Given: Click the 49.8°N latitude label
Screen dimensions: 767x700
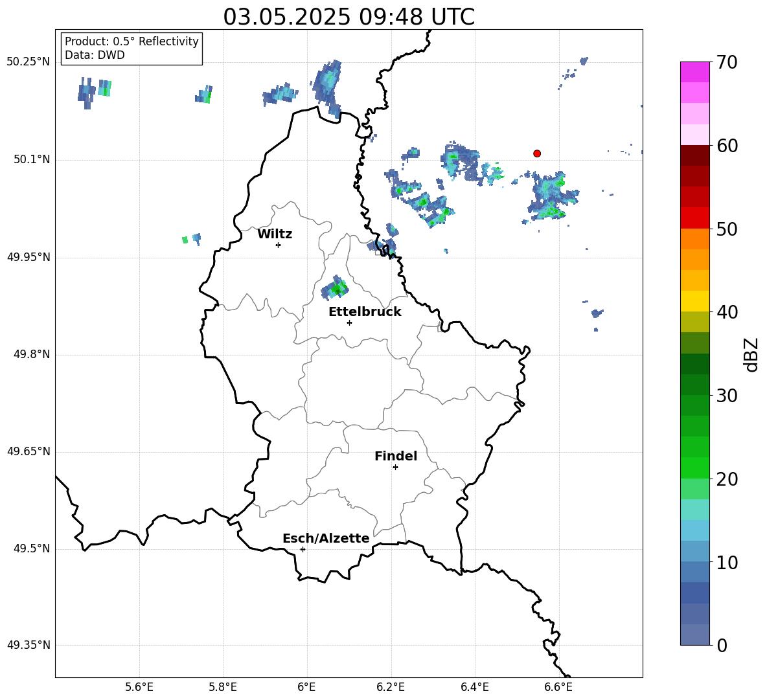Looking at the screenshot, I should 32,354.
